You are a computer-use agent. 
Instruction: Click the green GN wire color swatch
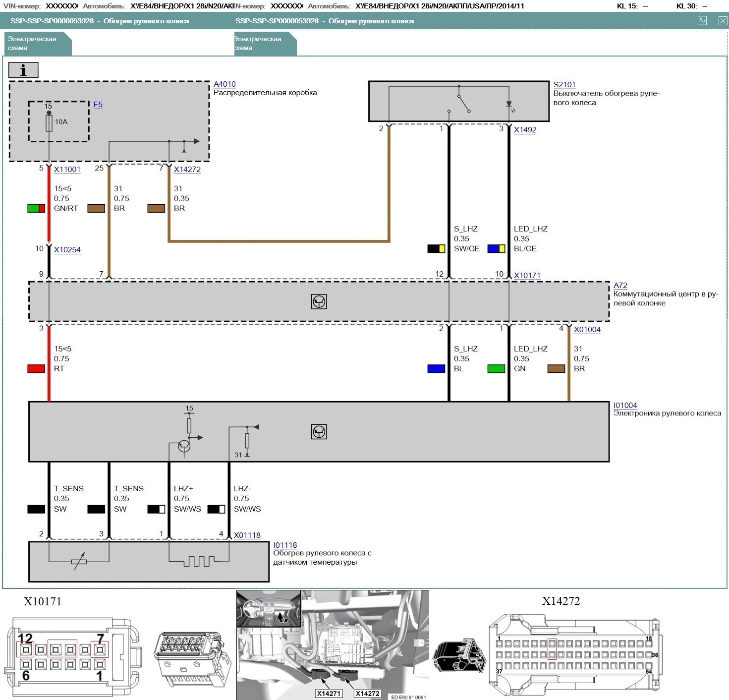coord(496,369)
